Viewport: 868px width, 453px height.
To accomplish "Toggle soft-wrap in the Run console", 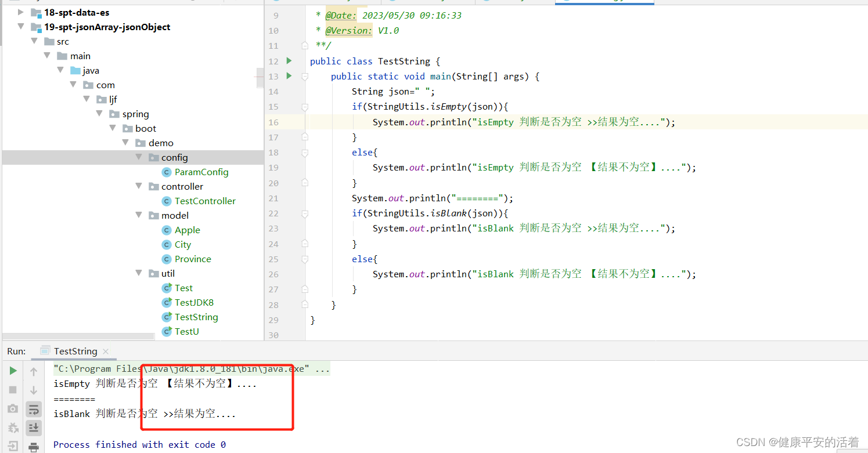I will pyautogui.click(x=33, y=408).
